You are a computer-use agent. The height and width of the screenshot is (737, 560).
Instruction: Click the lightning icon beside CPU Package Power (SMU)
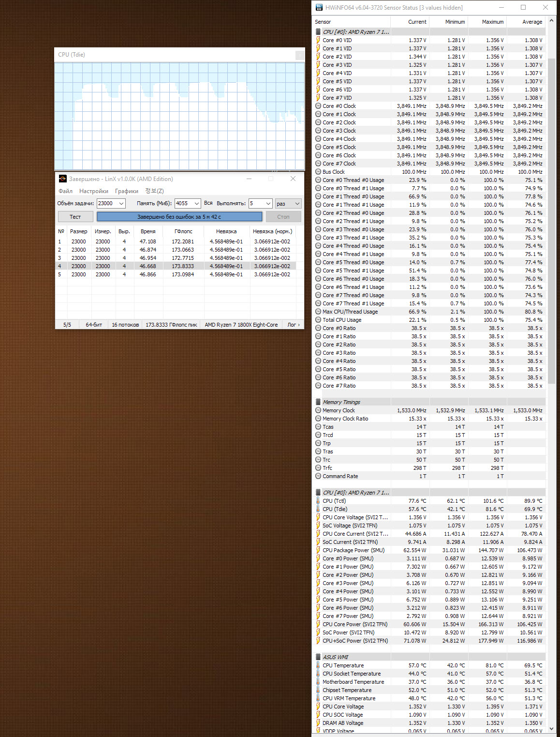point(318,550)
